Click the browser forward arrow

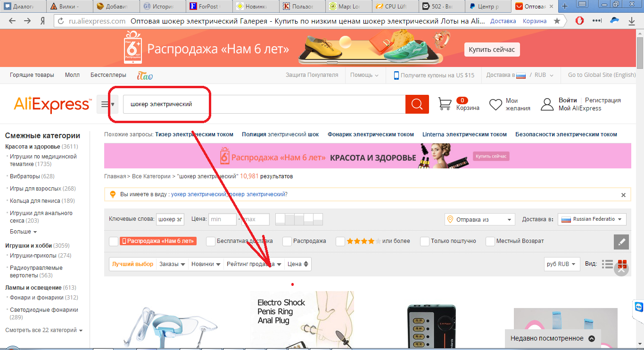(x=27, y=21)
